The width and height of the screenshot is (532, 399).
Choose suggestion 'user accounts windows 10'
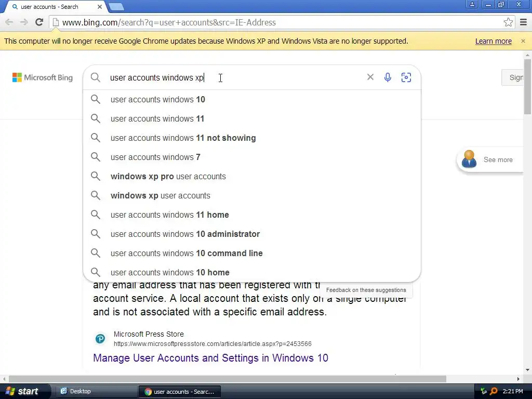[x=252, y=99]
